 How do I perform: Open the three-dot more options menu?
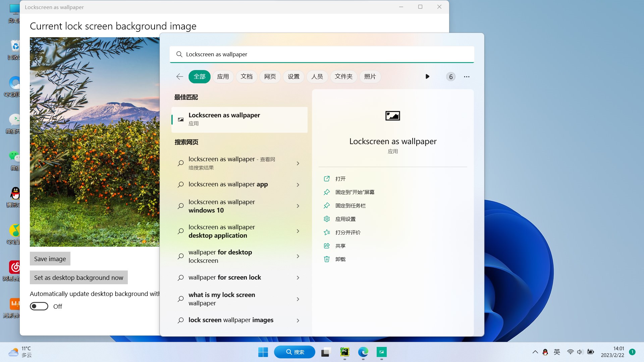point(467,77)
